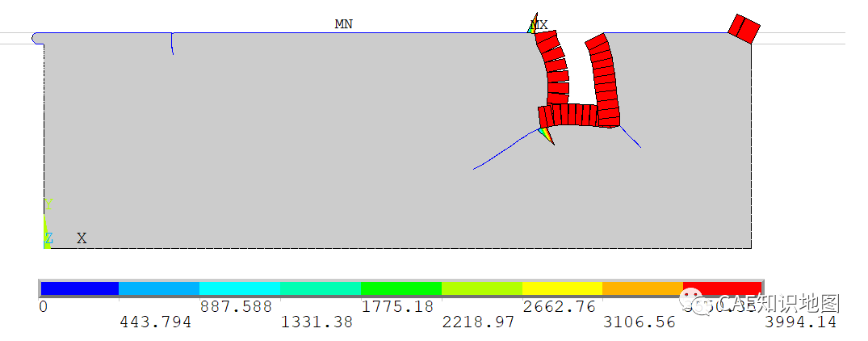Screen dimensions: 868x341
Task: Click the light blue legend color band
Action: (x=159, y=288)
